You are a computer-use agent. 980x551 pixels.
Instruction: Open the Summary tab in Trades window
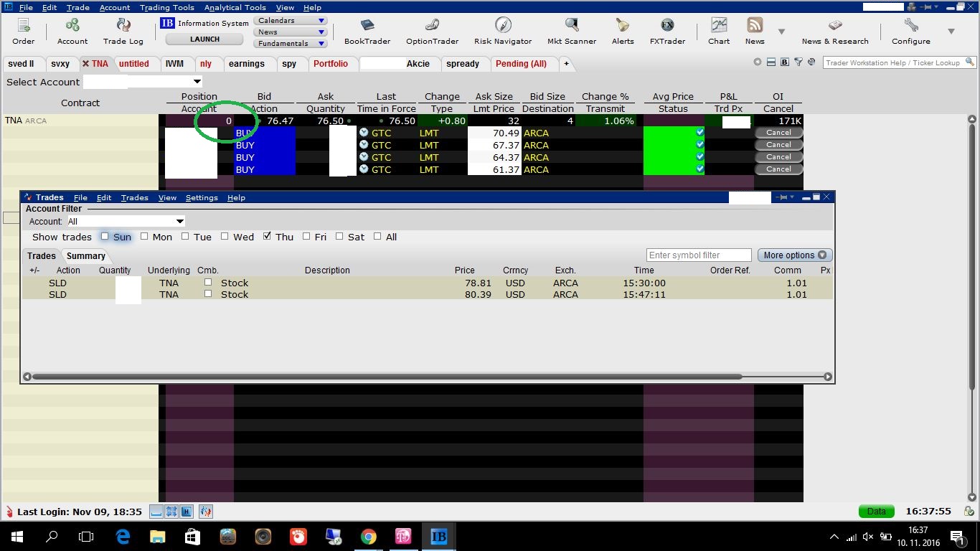point(86,256)
